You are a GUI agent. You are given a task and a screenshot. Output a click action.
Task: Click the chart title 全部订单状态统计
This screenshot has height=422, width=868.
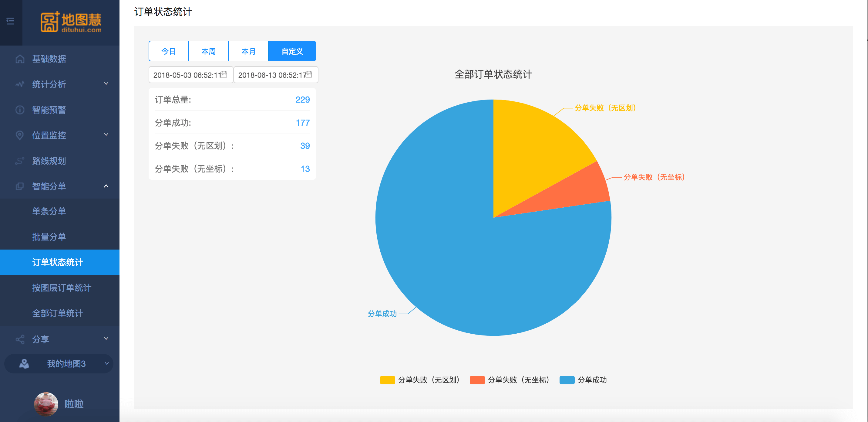[493, 74]
